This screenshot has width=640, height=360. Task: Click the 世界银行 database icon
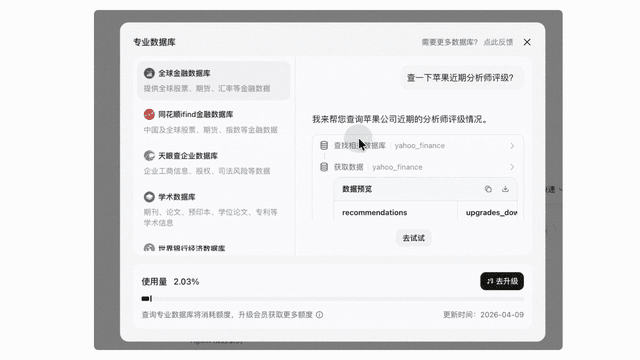[x=149, y=248]
